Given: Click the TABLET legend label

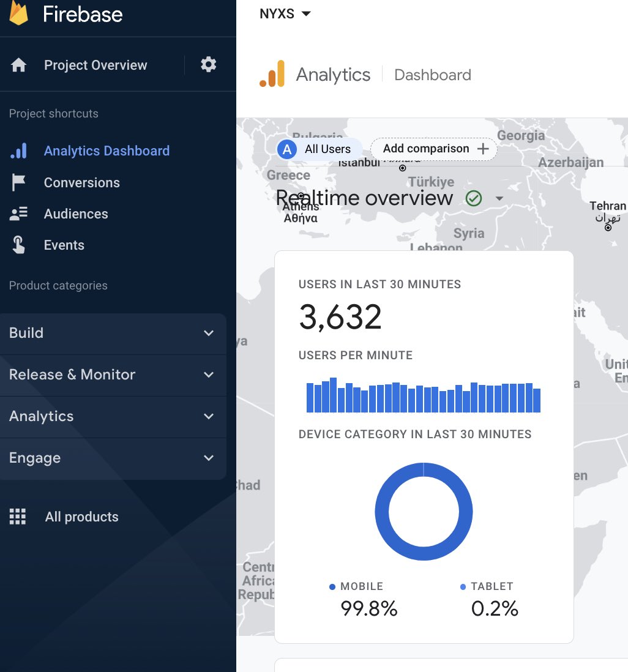Looking at the screenshot, I should (x=492, y=586).
